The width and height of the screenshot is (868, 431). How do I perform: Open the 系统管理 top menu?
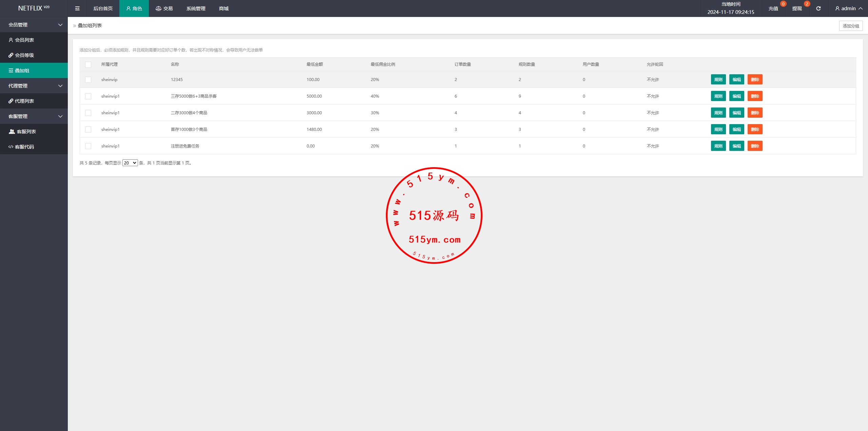(x=196, y=8)
